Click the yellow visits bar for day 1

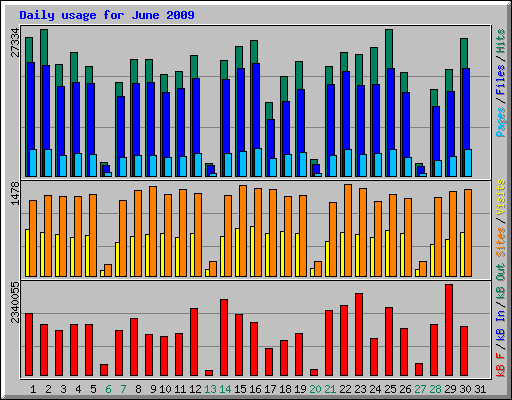(x=27, y=253)
